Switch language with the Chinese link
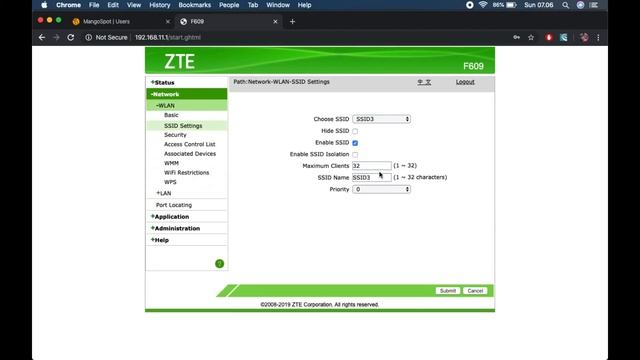 tap(424, 82)
